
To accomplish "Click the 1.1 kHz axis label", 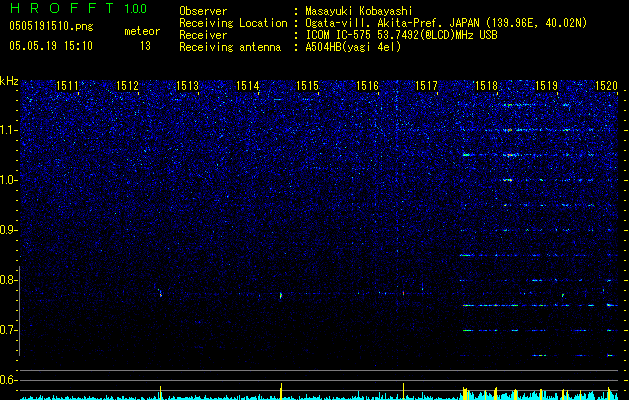I will (8, 130).
